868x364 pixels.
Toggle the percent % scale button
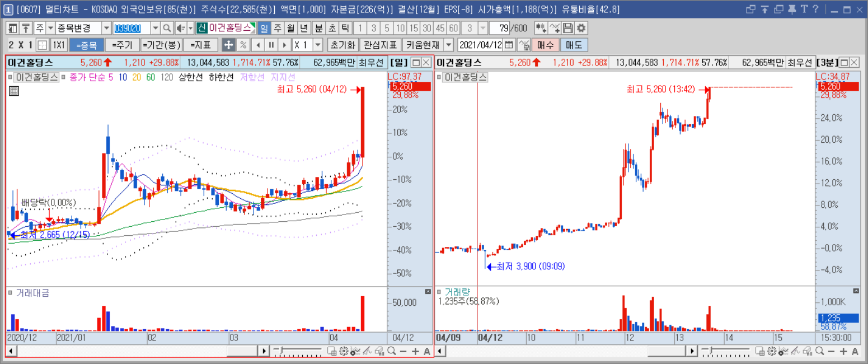click(x=243, y=45)
